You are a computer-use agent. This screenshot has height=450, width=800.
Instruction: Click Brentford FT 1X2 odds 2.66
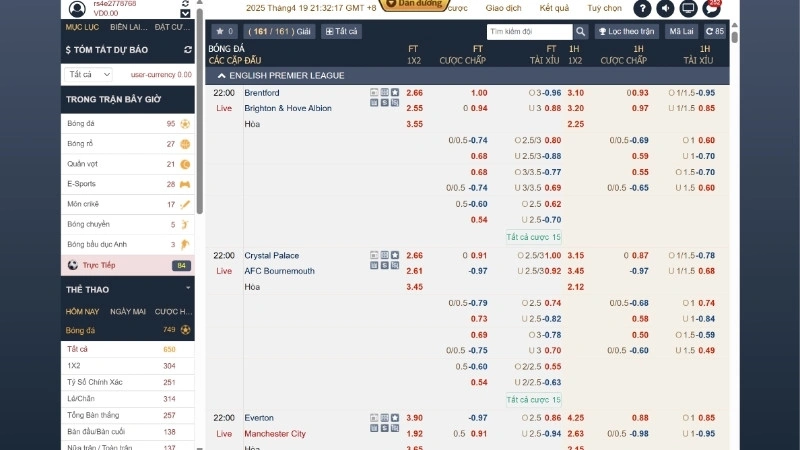click(x=414, y=93)
